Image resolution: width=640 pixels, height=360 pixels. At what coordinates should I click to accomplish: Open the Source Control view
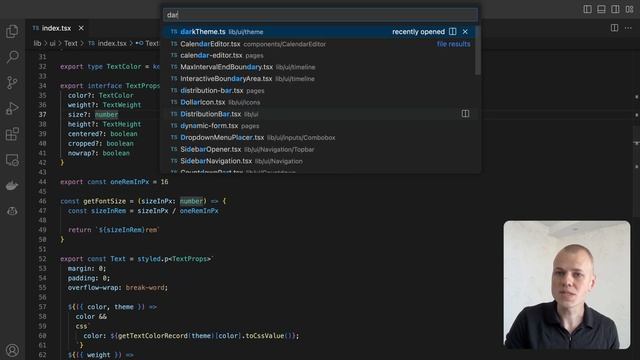point(12,83)
